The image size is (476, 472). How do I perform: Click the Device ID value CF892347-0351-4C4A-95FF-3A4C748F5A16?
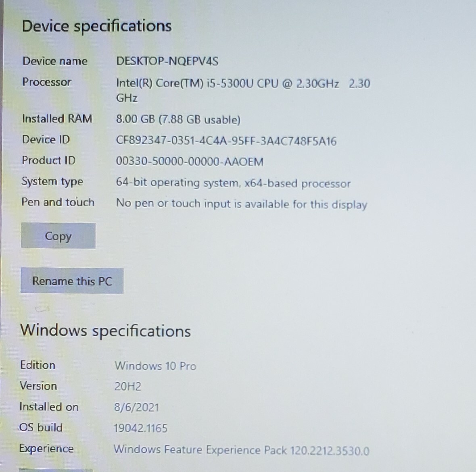pyautogui.click(x=226, y=141)
